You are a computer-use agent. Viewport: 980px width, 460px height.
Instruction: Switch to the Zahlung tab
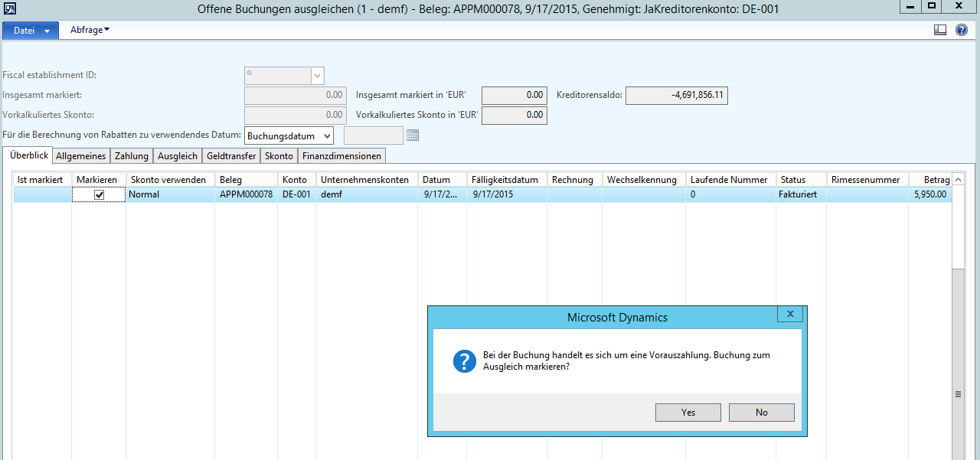pos(131,156)
